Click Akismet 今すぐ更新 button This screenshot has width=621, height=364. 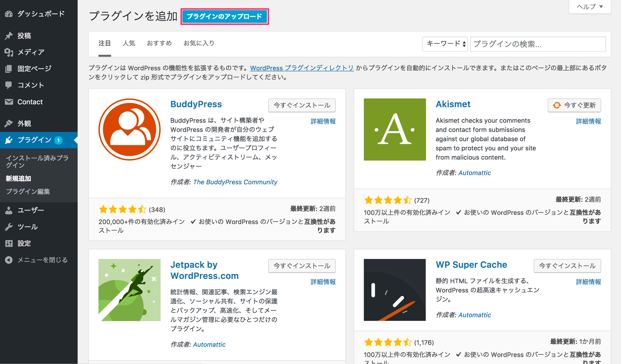click(x=574, y=105)
